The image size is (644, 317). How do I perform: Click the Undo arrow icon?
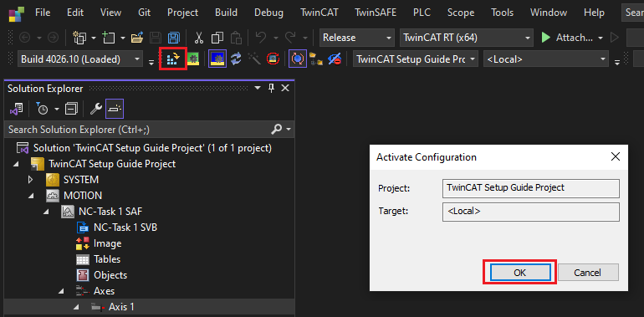click(x=261, y=38)
